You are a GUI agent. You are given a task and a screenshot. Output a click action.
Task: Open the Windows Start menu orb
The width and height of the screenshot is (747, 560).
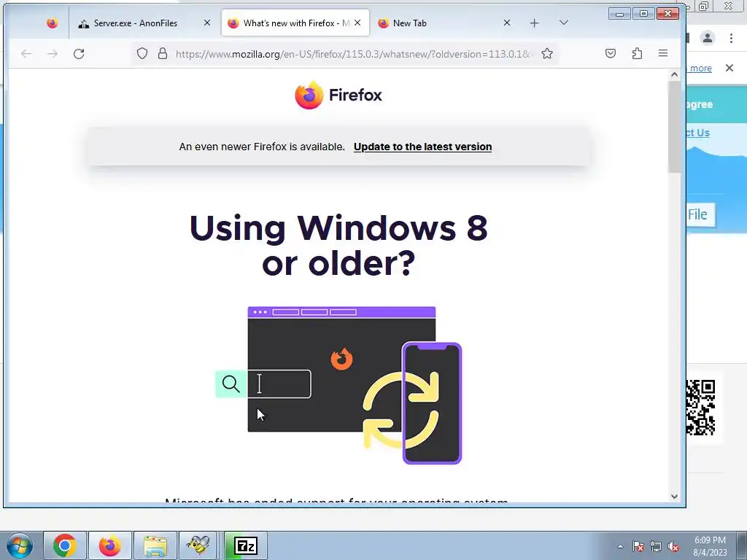pos(19,545)
